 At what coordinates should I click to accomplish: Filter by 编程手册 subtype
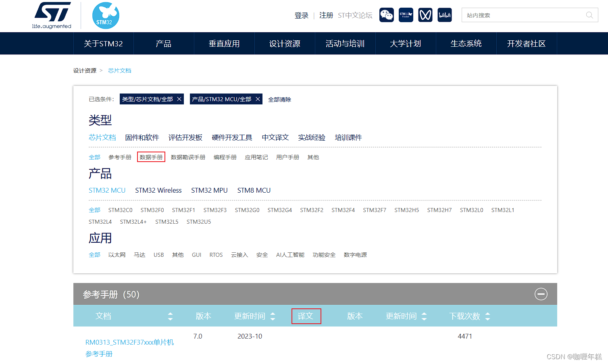click(x=225, y=157)
